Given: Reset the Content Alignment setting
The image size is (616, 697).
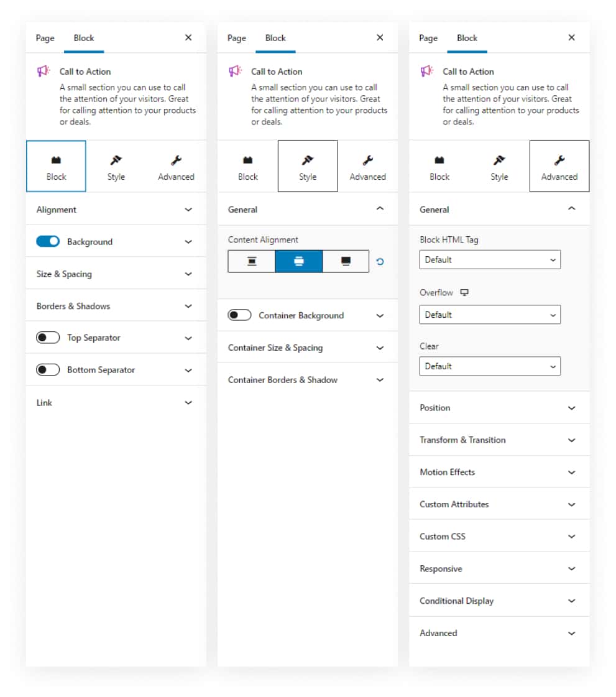Looking at the screenshot, I should [380, 262].
